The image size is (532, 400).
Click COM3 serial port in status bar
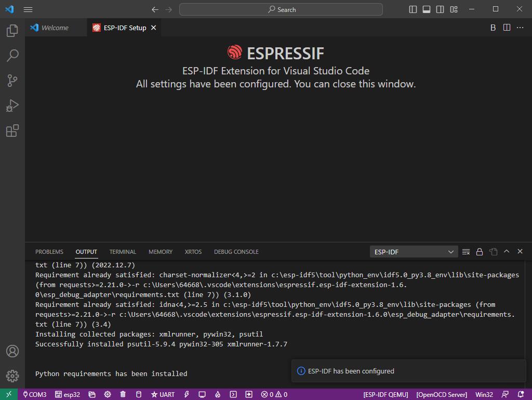[34, 394]
